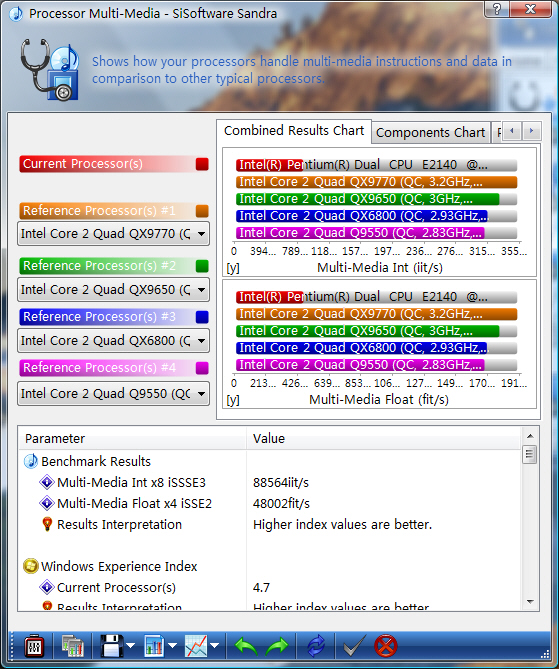
Task: Open the bar chart icon dropdown arrow
Action: coord(172,646)
